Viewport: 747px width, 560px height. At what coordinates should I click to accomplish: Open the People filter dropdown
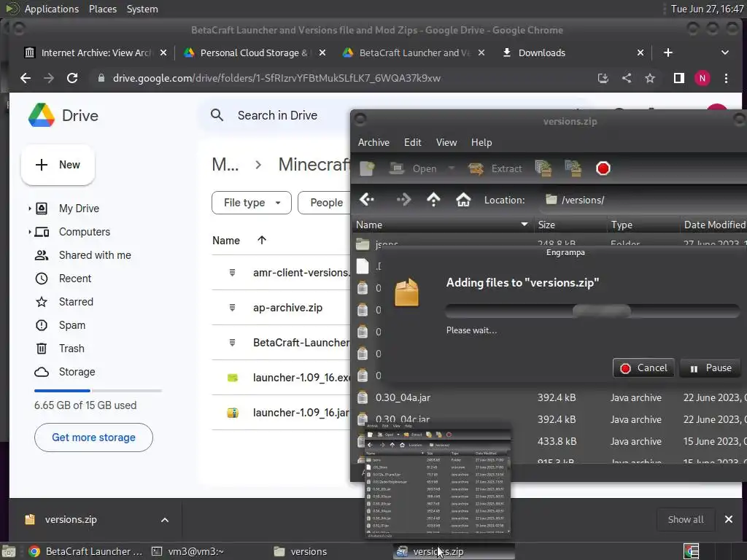pos(326,203)
